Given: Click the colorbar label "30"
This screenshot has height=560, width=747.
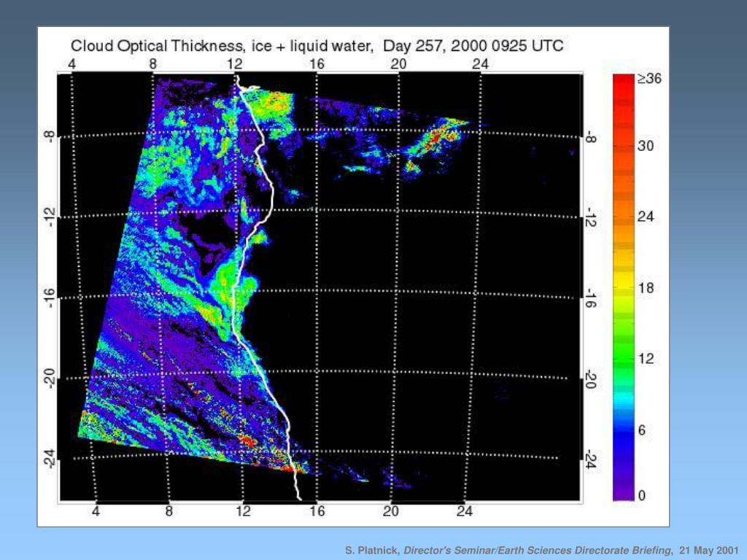Looking at the screenshot, I should pos(646,146).
